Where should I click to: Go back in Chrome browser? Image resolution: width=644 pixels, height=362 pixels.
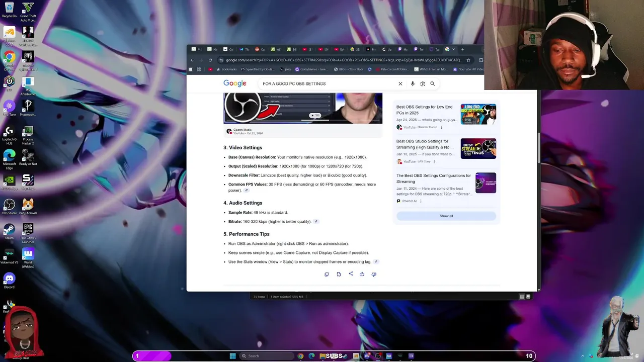pyautogui.click(x=192, y=60)
